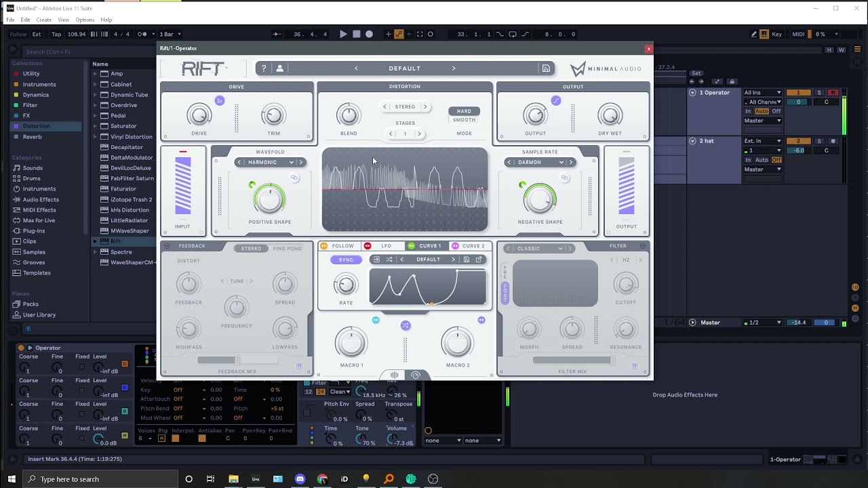Open the Create menu in Ableton
The width and height of the screenshot is (868, 488).
point(43,20)
